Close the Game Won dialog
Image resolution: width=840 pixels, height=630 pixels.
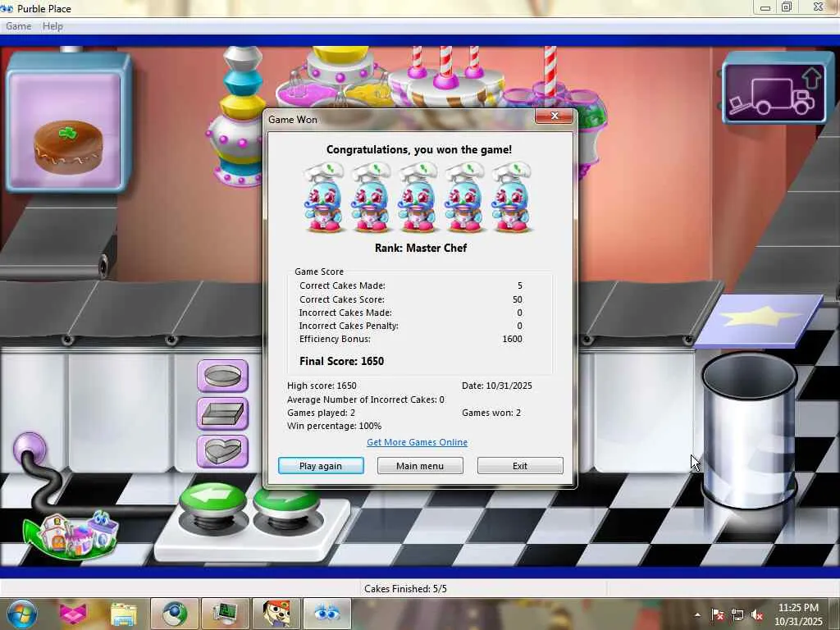click(x=554, y=116)
